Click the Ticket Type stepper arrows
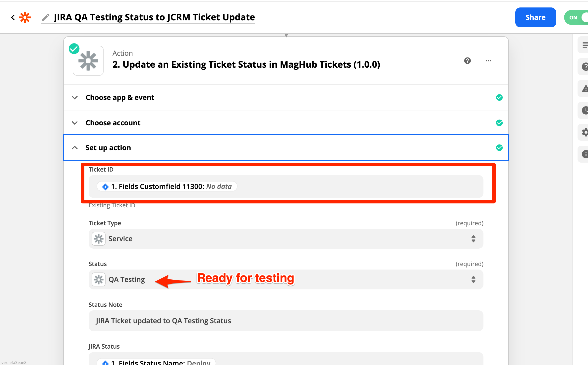The height and width of the screenshot is (365, 588). tap(473, 239)
